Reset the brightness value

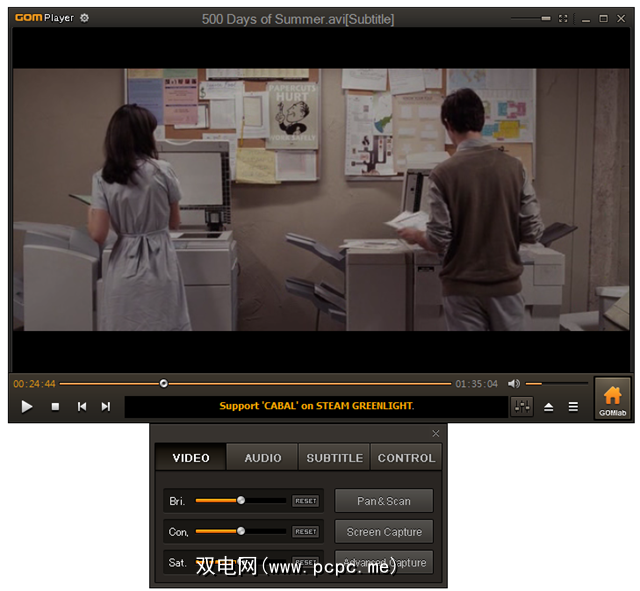click(306, 501)
